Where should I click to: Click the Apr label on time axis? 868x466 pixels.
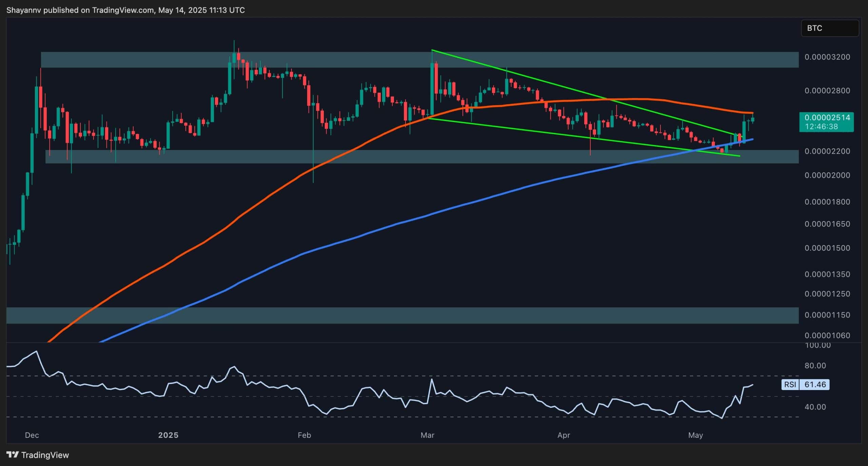pyautogui.click(x=564, y=435)
